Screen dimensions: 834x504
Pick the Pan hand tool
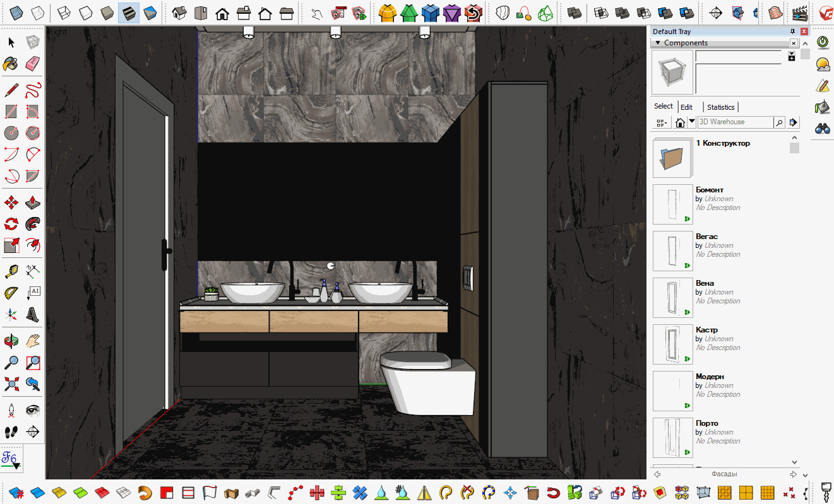click(33, 342)
